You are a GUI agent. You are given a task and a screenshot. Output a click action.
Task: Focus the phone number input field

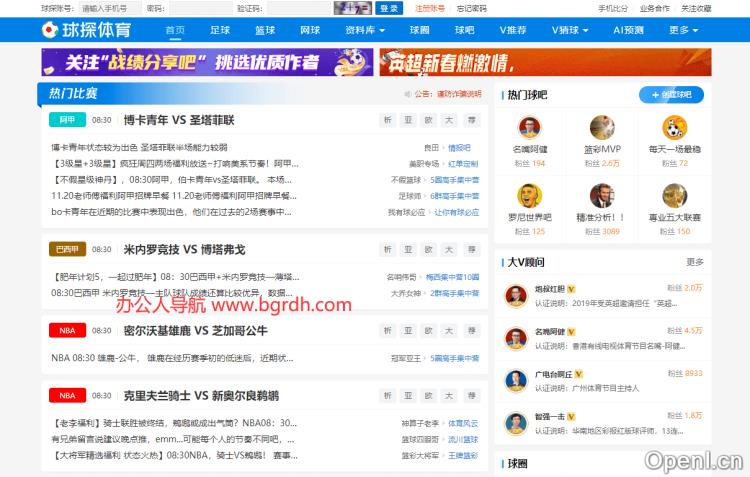tap(110, 8)
